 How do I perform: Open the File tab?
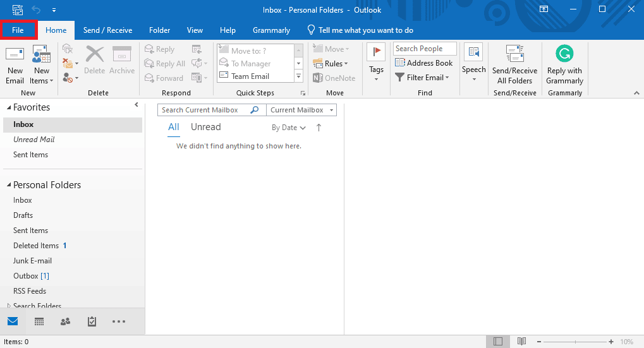pyautogui.click(x=18, y=30)
